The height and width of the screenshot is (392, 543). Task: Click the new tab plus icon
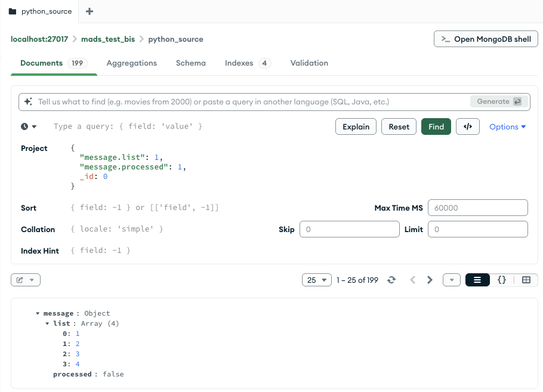click(x=90, y=11)
